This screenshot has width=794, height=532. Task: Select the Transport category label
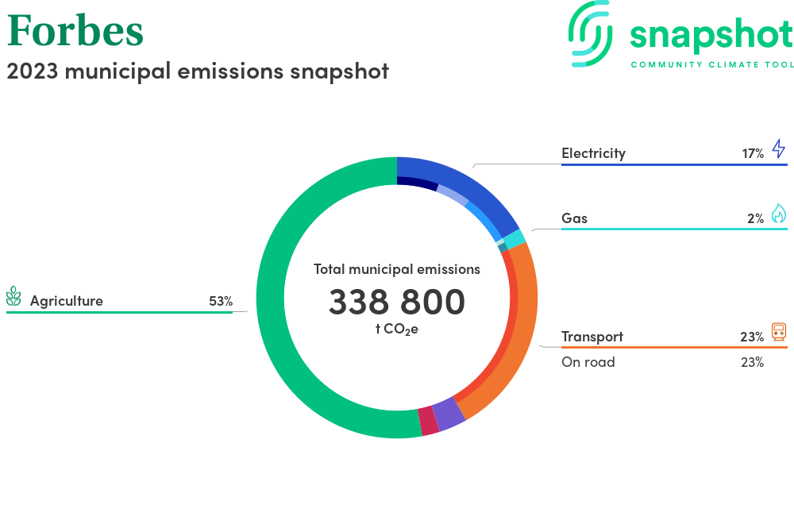[592, 337]
